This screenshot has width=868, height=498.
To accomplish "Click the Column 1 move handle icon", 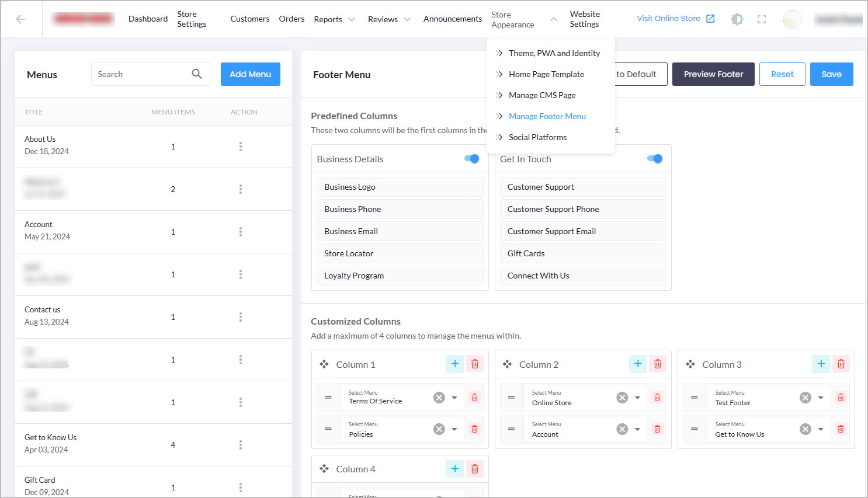I will click(x=324, y=364).
